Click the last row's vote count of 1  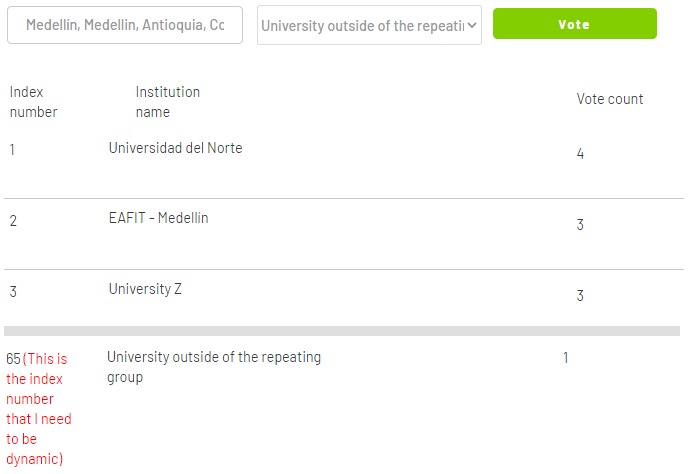(565, 357)
